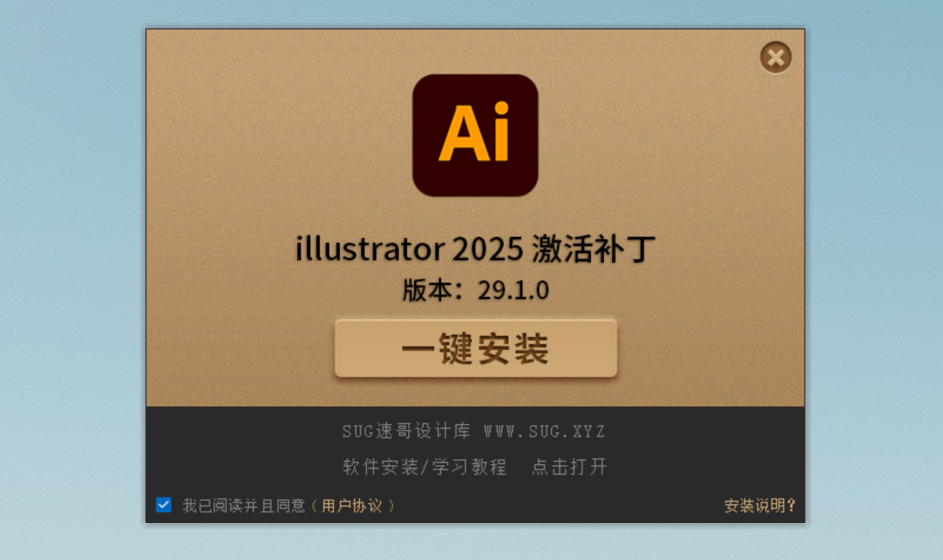This screenshot has width=943, height=560.
Task: Click the SUG速哥设计库 brand text
Action: pyautogui.click(x=406, y=431)
